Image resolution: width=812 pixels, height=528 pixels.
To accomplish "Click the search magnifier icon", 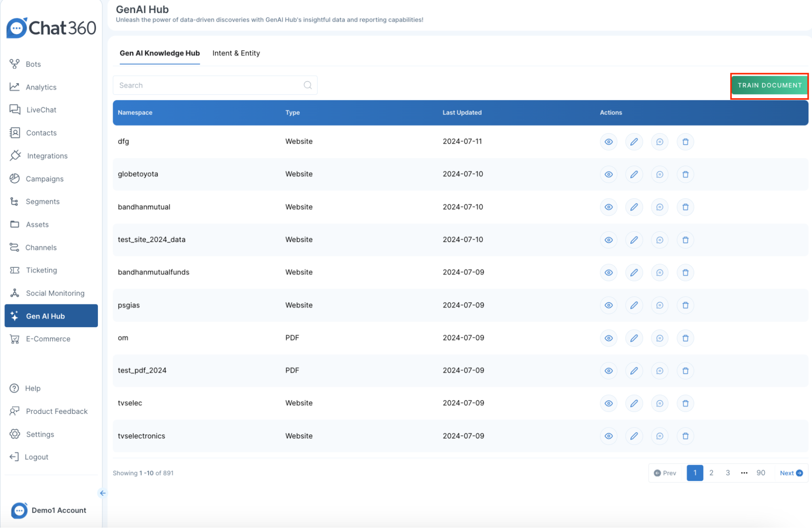I will point(307,85).
